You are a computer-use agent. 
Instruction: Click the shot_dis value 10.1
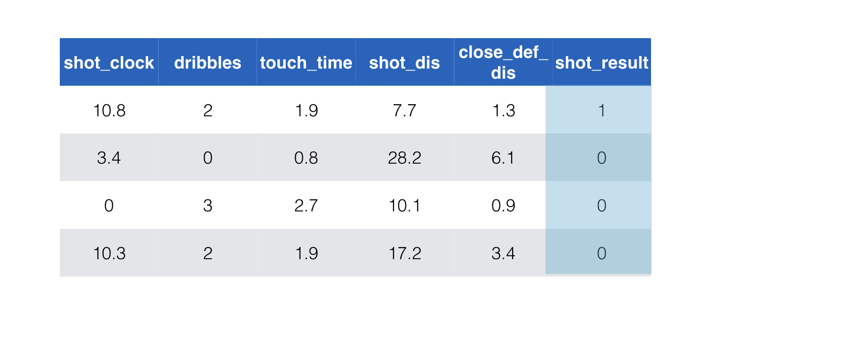(x=405, y=206)
